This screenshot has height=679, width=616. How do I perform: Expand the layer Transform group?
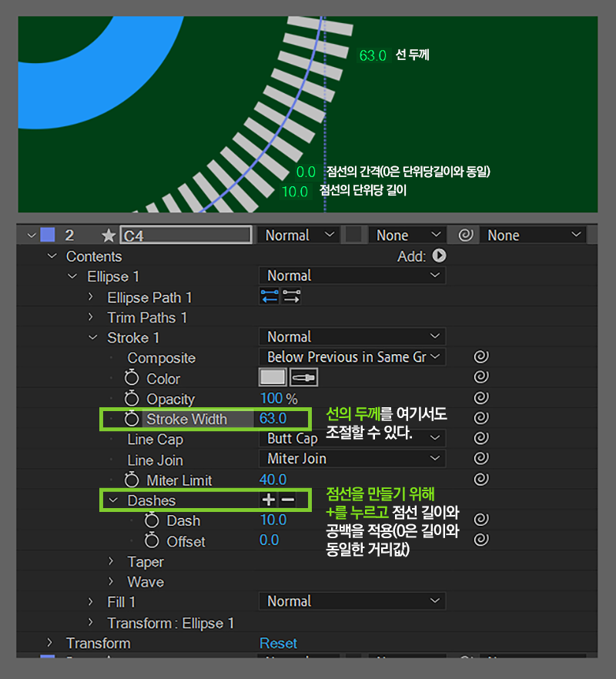(49, 642)
